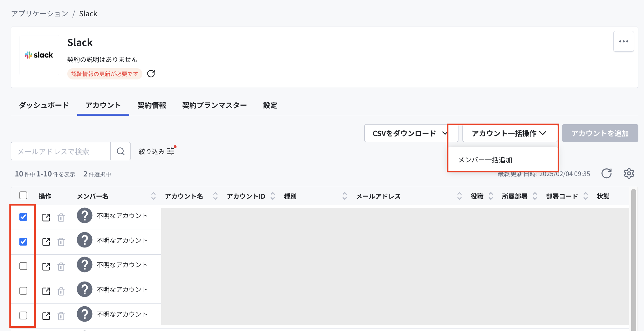Click the 絞り込み filter label
The width and height of the screenshot is (644, 331).
(x=152, y=151)
